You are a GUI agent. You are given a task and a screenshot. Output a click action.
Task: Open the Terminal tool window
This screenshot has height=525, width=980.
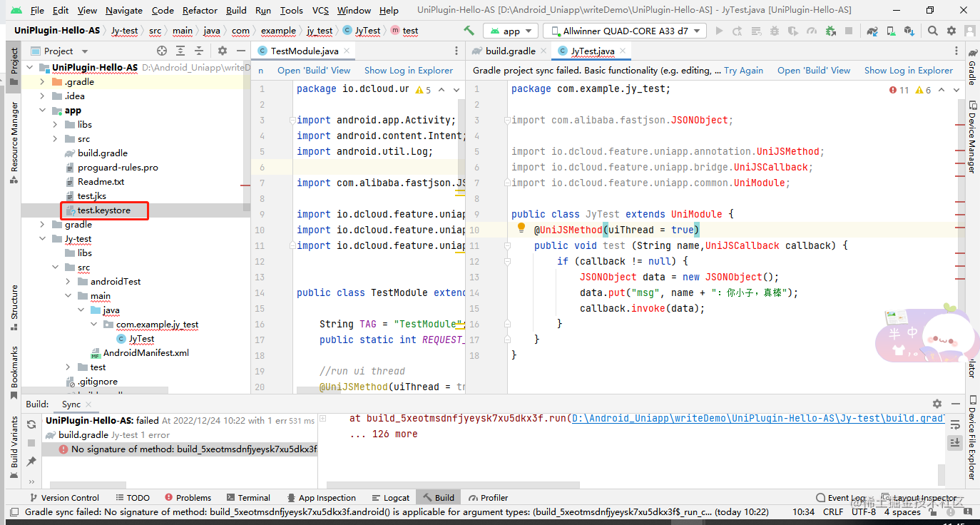pos(248,497)
